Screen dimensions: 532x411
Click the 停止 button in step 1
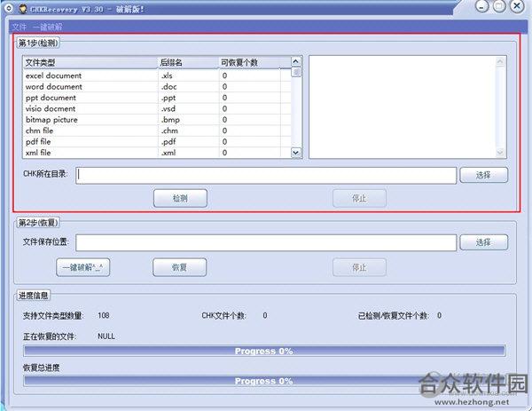pyautogui.click(x=359, y=198)
